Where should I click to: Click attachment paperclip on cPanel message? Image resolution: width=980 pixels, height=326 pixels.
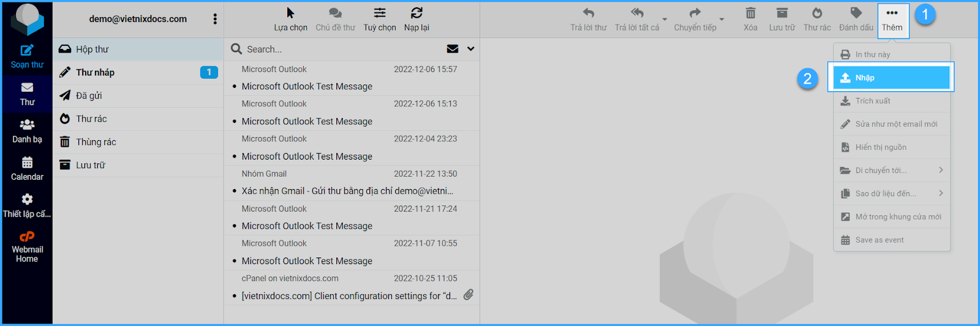pos(469,295)
